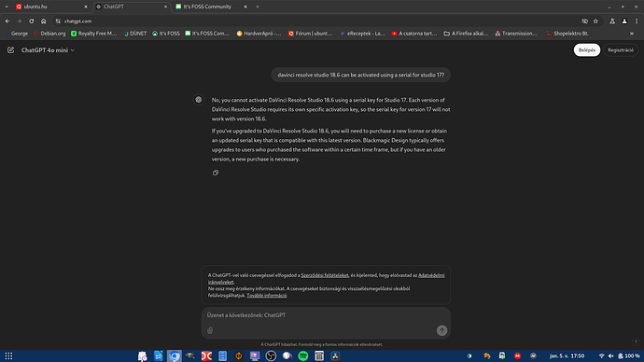Go forward in browser history

click(20, 21)
